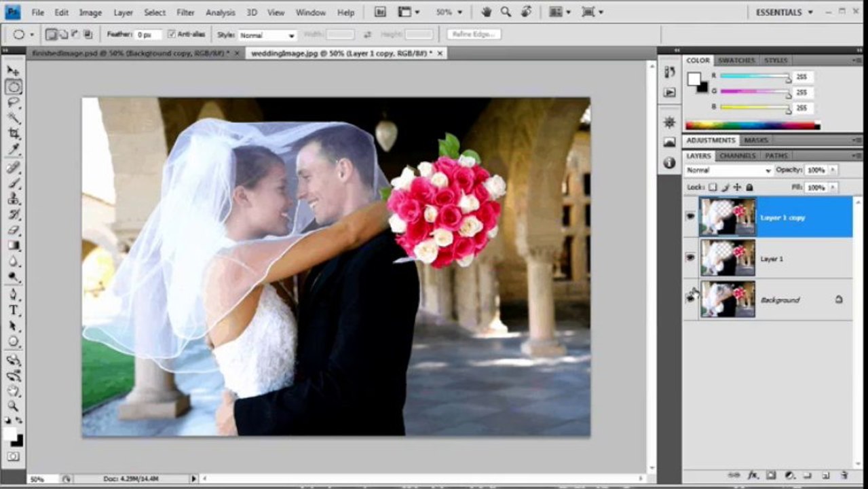Select the History Brush tool
The height and width of the screenshot is (489, 868).
point(14,215)
